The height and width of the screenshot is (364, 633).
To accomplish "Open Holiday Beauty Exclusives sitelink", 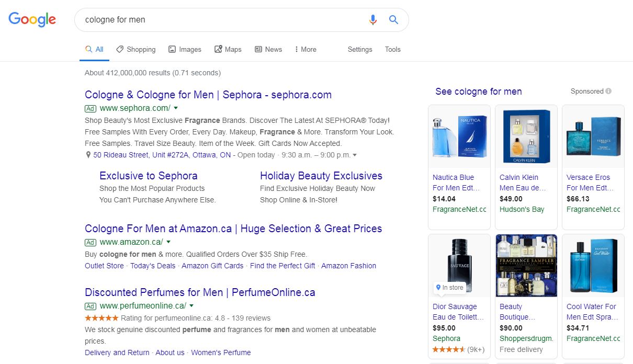I will coord(321,176).
